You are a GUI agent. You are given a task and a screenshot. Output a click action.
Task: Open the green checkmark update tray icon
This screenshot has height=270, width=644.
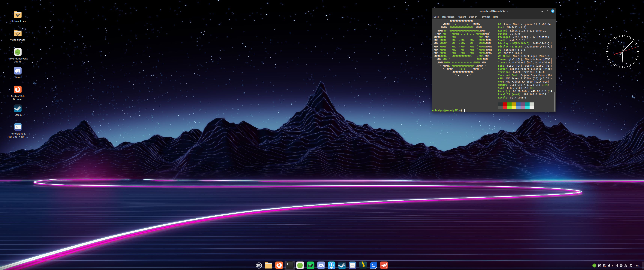594,265
